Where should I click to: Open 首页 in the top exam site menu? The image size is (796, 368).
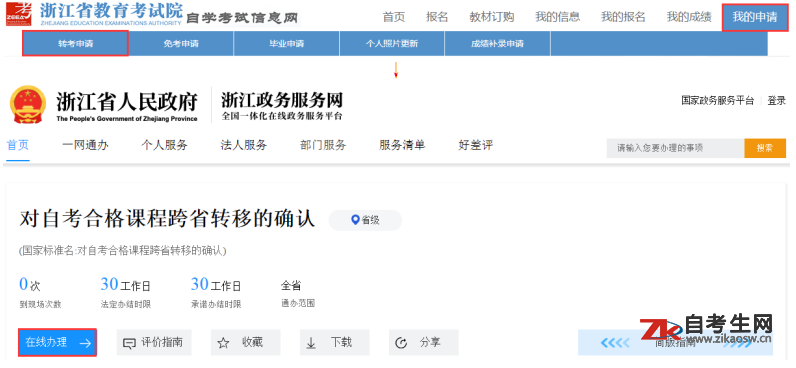394,17
